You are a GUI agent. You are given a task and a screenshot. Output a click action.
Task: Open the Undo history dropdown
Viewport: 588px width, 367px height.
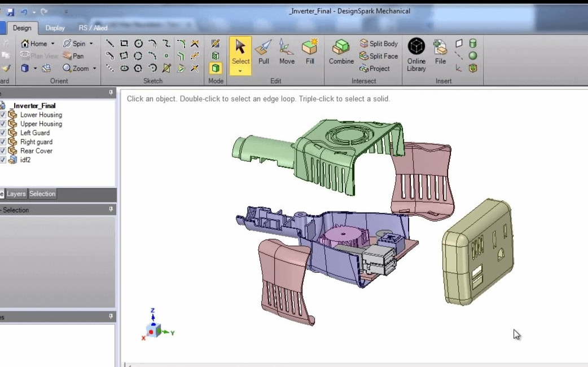tap(34, 12)
